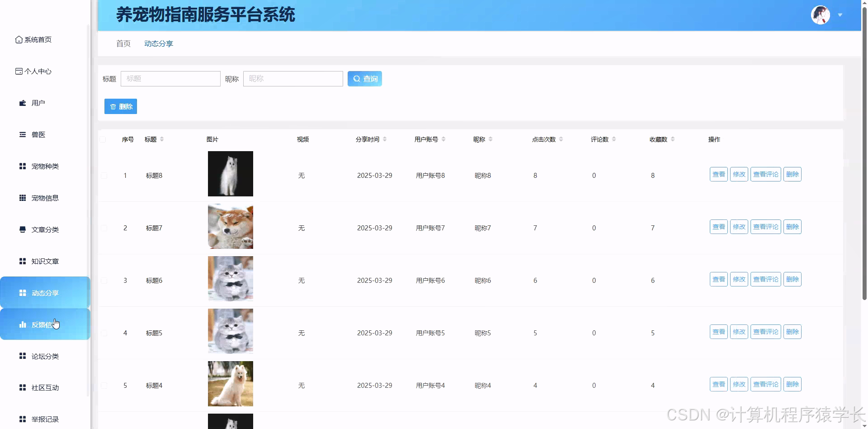This screenshot has width=868, height=429.
Task: Switch to the 首页 tab
Action: (123, 43)
